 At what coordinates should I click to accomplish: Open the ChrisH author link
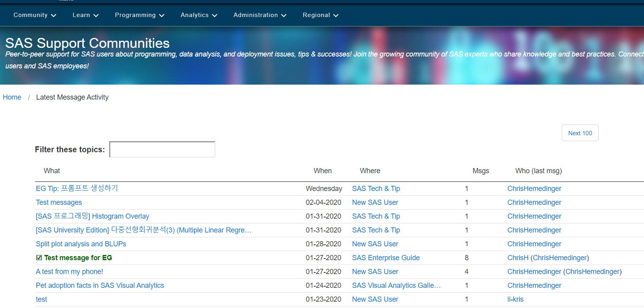(x=518, y=258)
